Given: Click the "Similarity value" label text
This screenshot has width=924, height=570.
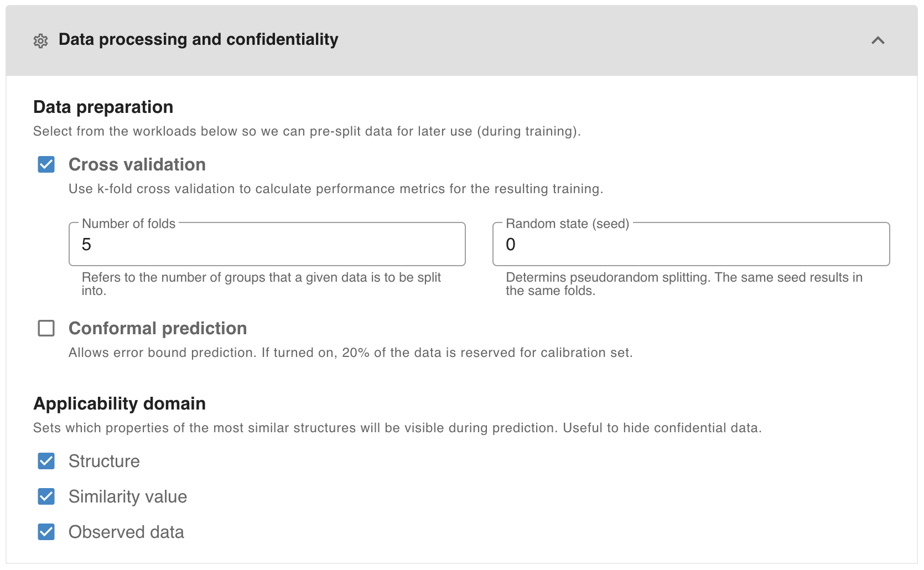Looking at the screenshot, I should (127, 496).
